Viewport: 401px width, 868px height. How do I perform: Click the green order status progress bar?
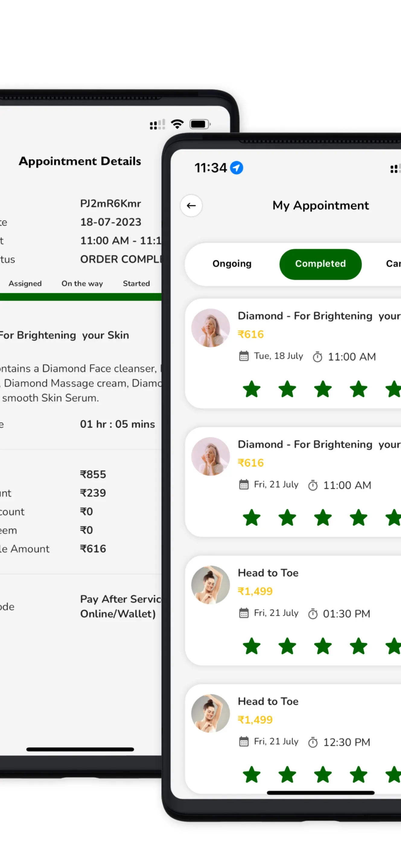tap(81, 297)
